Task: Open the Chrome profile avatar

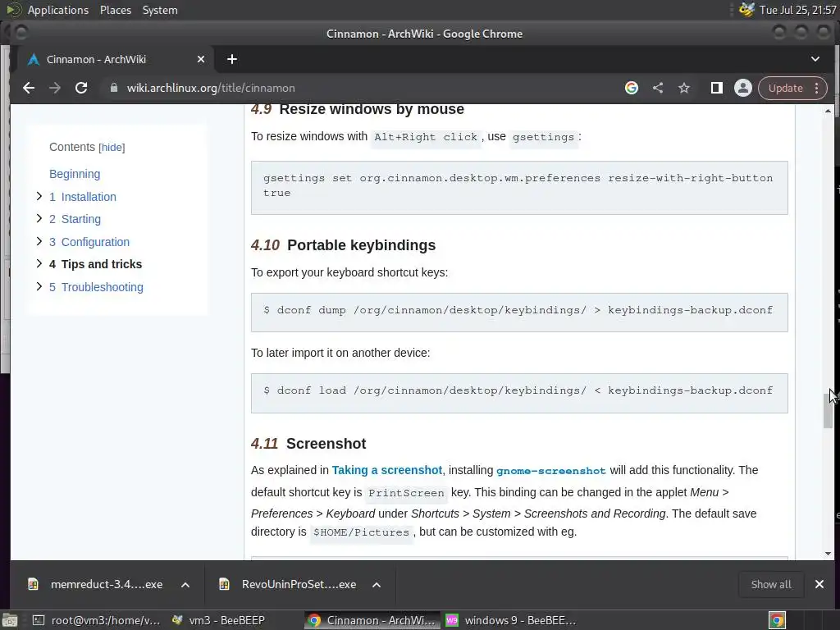Action: pyautogui.click(x=742, y=88)
